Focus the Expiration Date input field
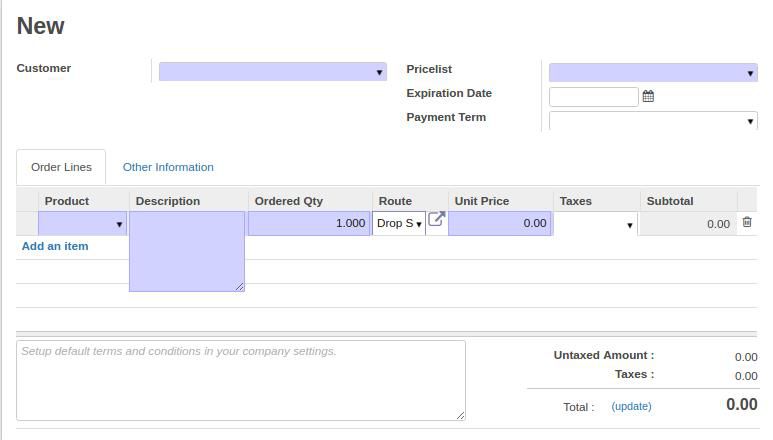This screenshot has width=773, height=440. click(x=594, y=97)
